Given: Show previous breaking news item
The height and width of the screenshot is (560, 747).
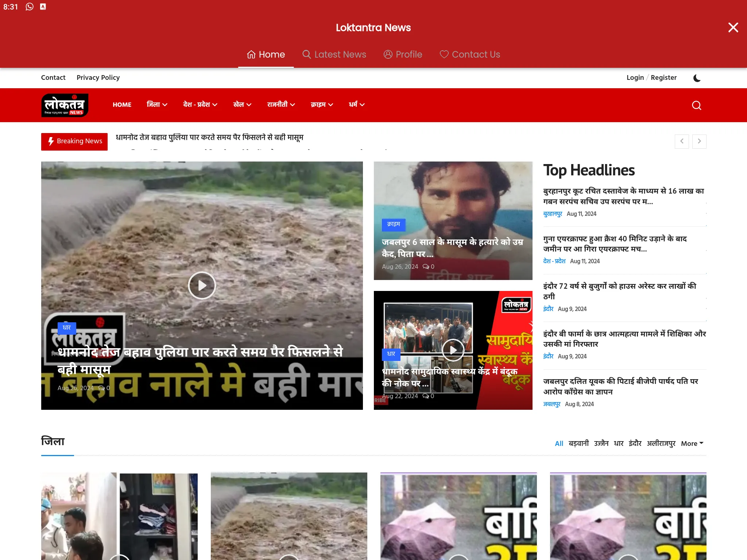Looking at the screenshot, I should pyautogui.click(x=682, y=141).
